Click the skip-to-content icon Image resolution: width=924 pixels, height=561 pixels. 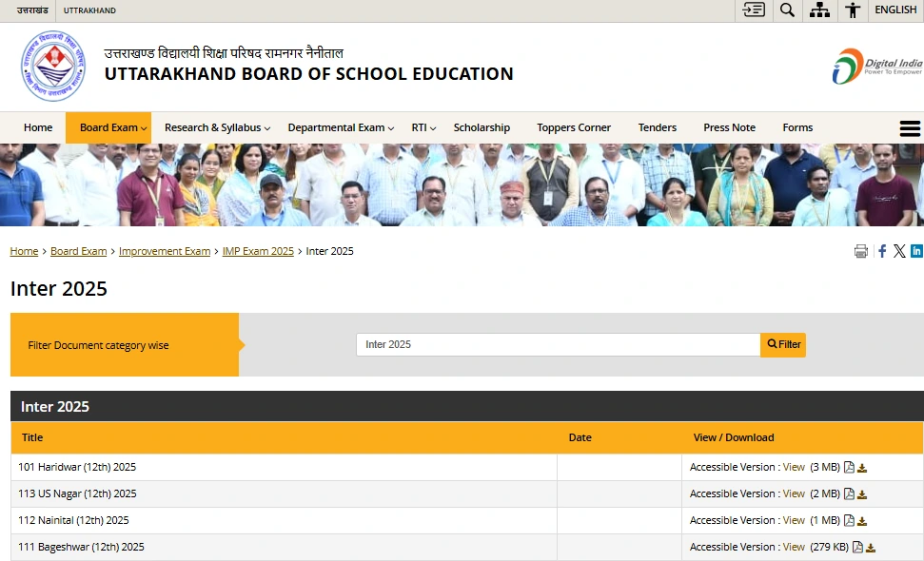pyautogui.click(x=752, y=10)
